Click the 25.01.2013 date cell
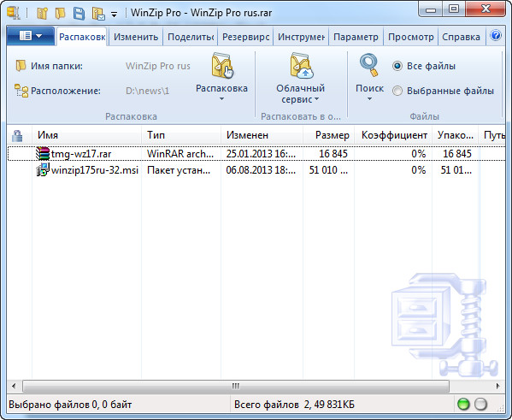 [x=261, y=154]
